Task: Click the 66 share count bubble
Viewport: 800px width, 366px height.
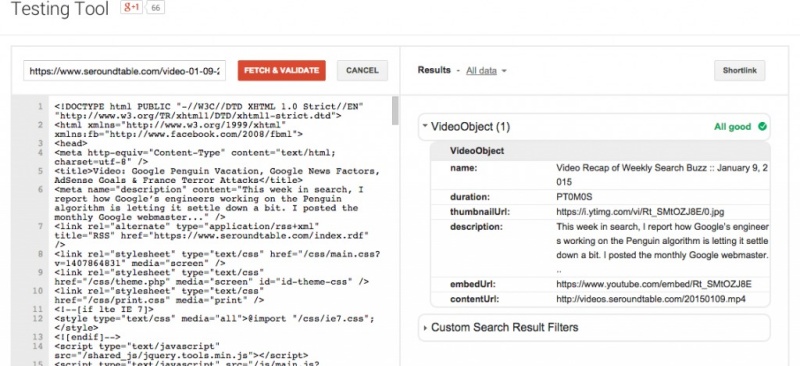Action: point(156,8)
